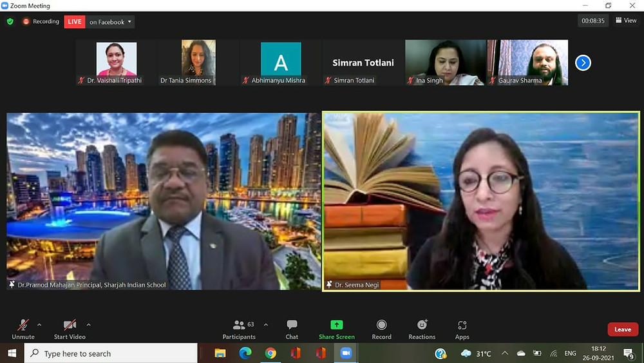Click the LIVE badge
The width and height of the screenshot is (644, 363).
(x=74, y=22)
